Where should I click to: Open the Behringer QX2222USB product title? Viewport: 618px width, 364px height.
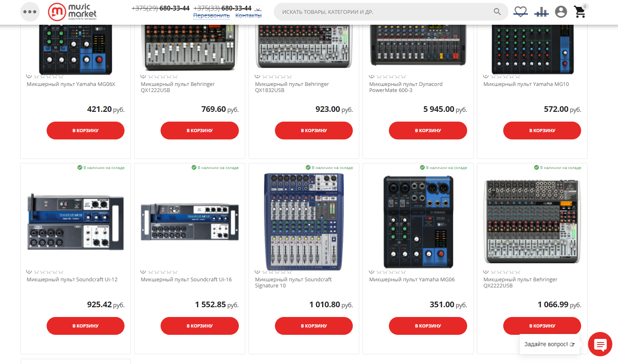[x=520, y=283]
